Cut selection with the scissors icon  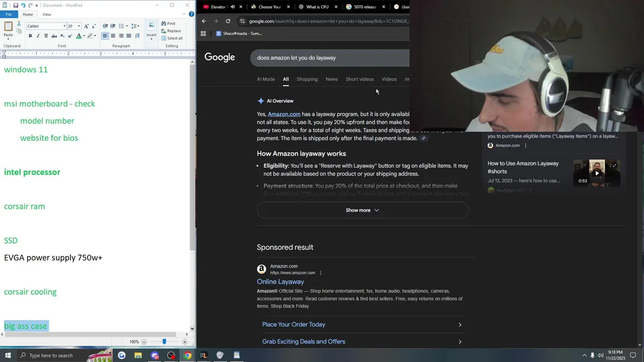click(19, 24)
